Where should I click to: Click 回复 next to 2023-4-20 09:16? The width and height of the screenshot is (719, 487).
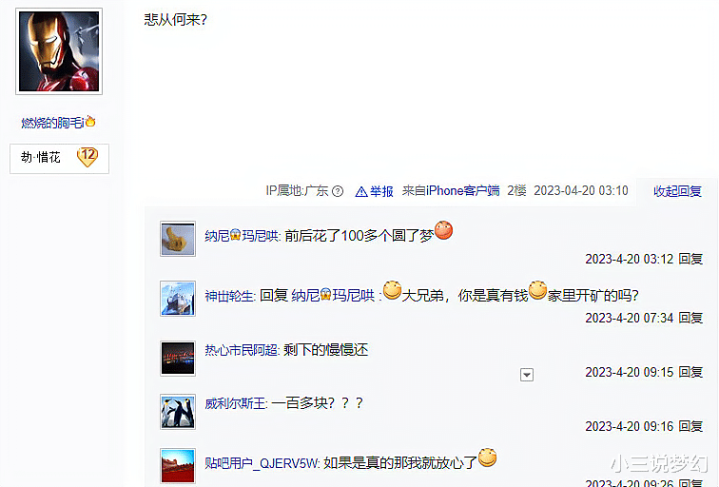(691, 426)
